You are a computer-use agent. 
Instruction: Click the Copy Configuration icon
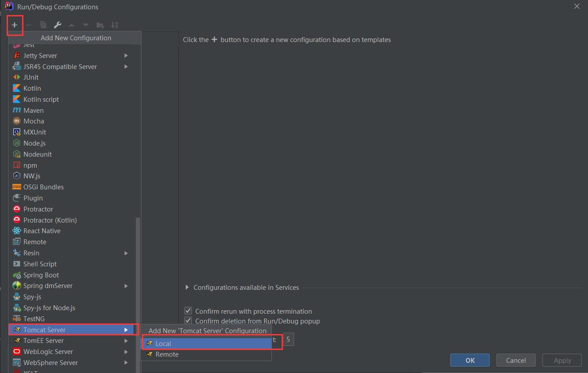pyautogui.click(x=43, y=25)
